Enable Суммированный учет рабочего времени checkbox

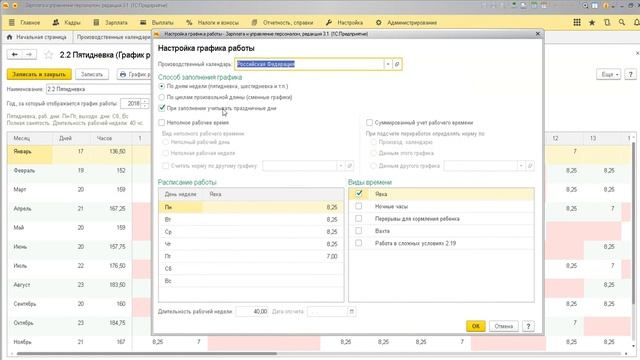coord(369,122)
